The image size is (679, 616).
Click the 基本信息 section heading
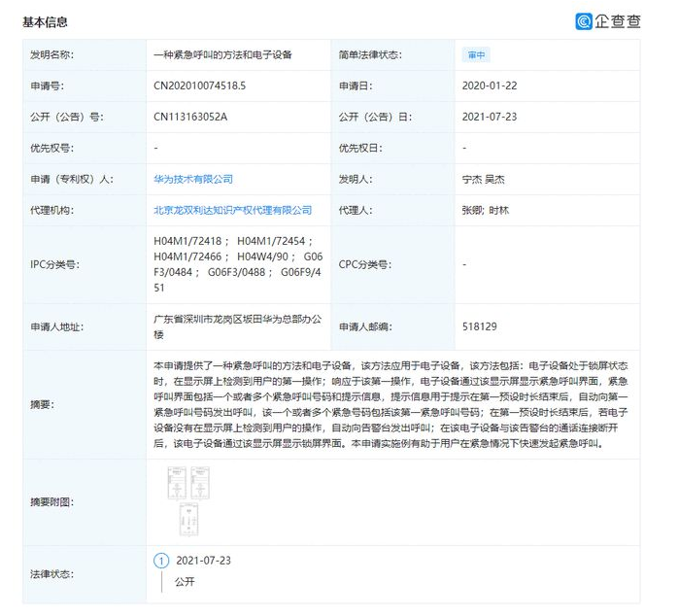[x=46, y=21]
